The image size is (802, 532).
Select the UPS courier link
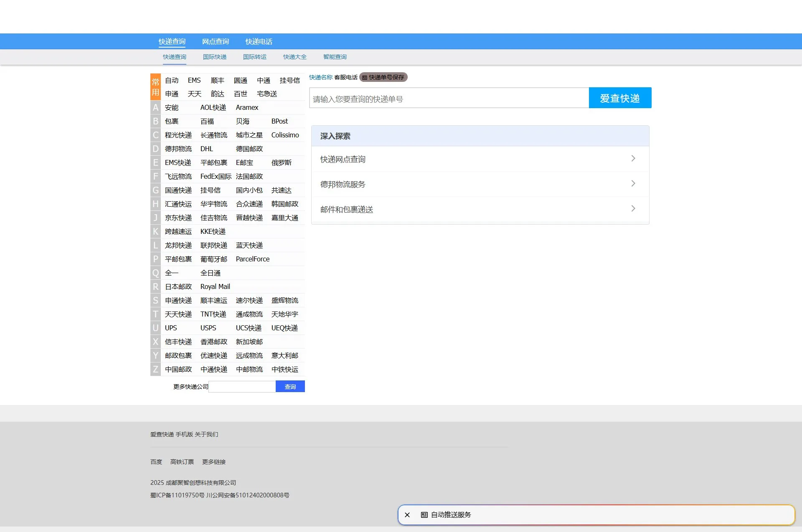coord(171,328)
